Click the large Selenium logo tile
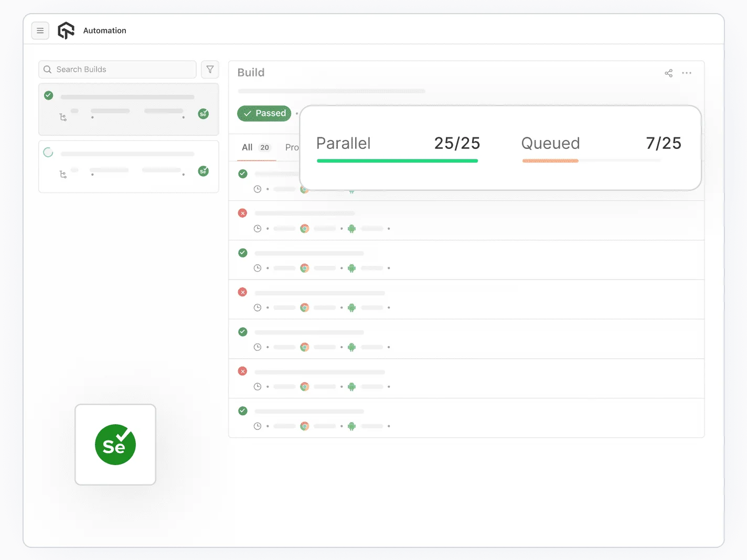 pyautogui.click(x=115, y=445)
